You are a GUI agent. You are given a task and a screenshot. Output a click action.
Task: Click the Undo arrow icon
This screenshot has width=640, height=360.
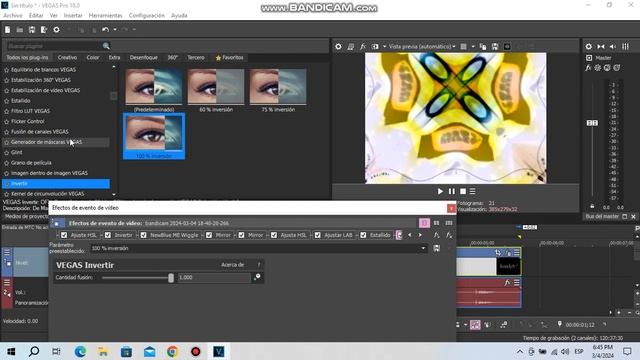(x=105, y=30)
